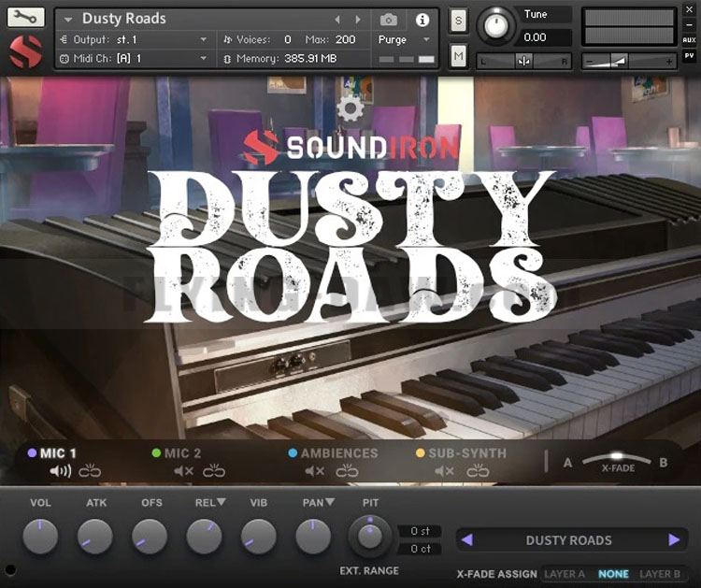Load the next instrument with the right arrow
Viewport: 701px width, 588px height.
(358, 20)
